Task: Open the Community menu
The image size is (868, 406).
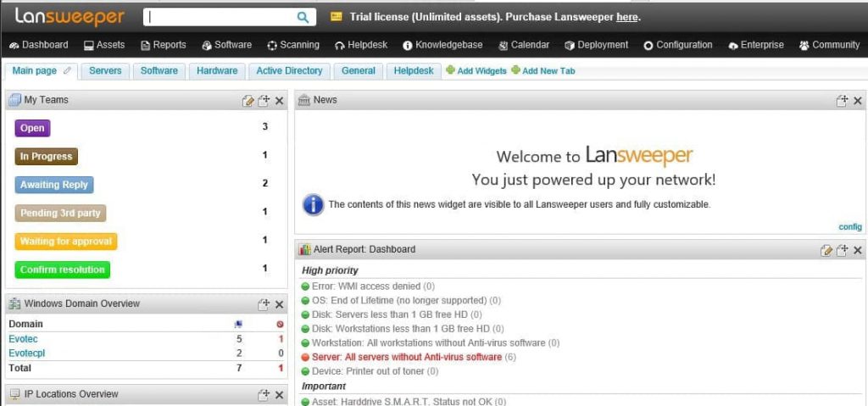Action: point(829,45)
